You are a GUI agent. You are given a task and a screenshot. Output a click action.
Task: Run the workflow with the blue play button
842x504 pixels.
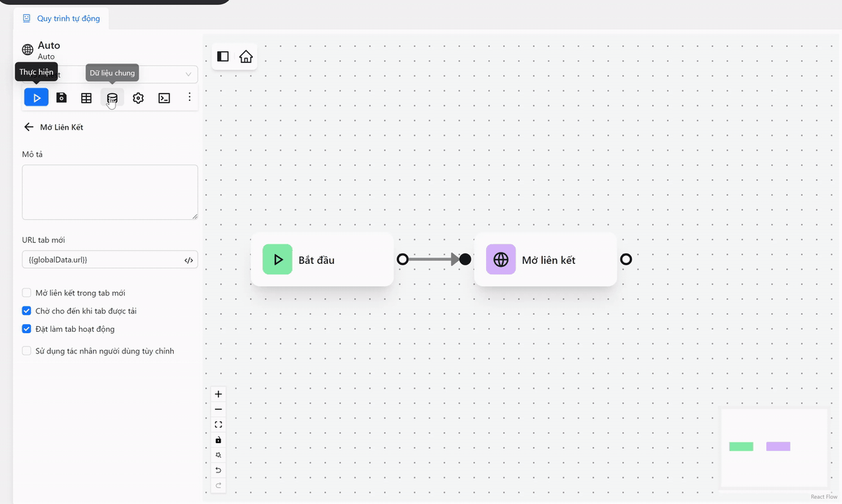click(36, 98)
